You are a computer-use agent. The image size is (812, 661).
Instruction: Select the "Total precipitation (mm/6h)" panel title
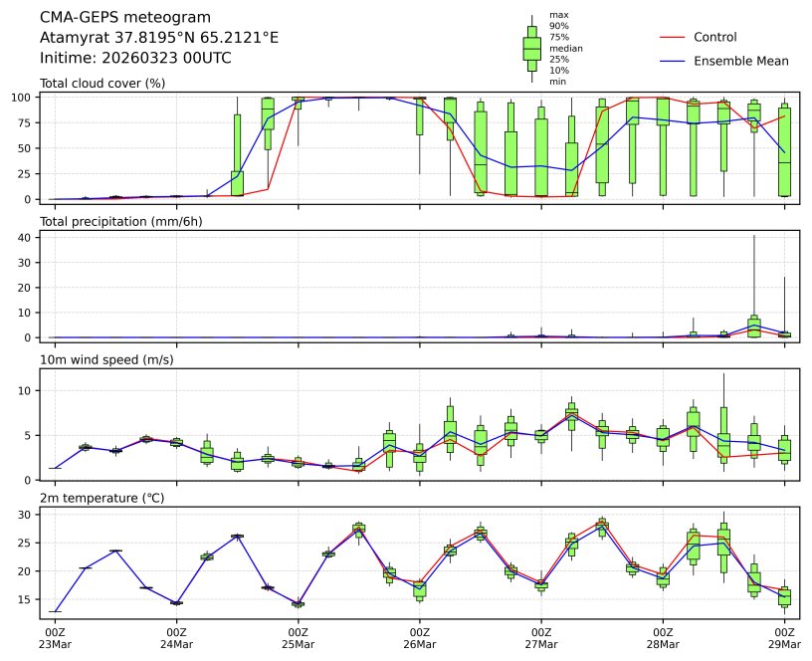click(120, 221)
